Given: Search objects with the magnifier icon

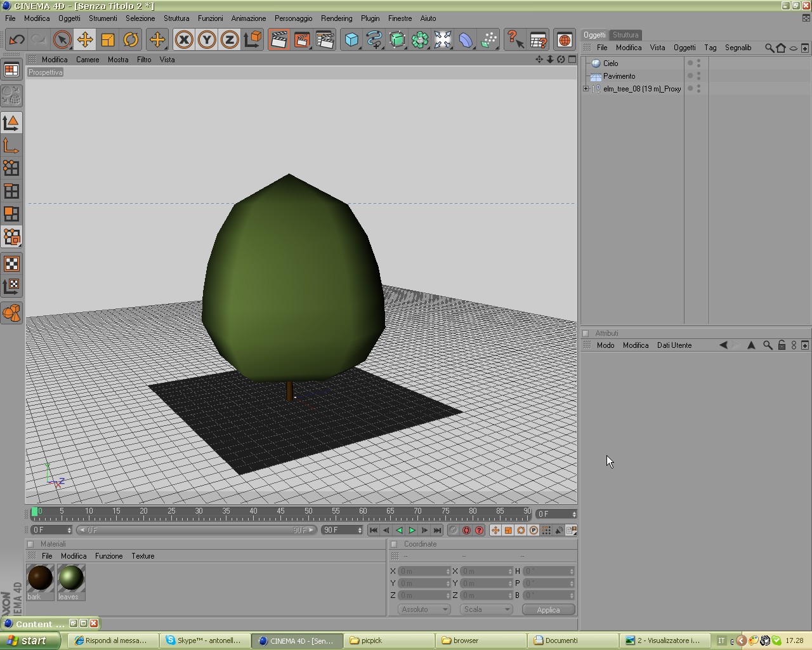Looking at the screenshot, I should click(x=769, y=48).
